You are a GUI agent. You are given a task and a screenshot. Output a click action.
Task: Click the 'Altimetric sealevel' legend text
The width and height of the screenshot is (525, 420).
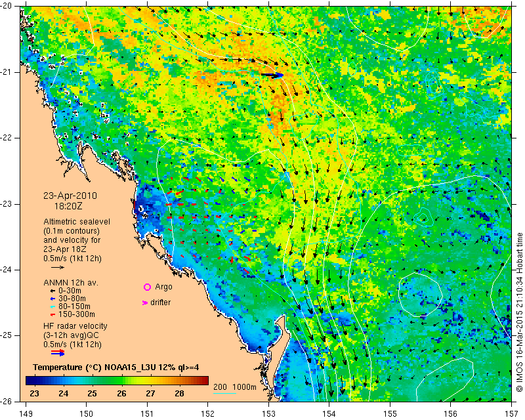click(x=77, y=222)
